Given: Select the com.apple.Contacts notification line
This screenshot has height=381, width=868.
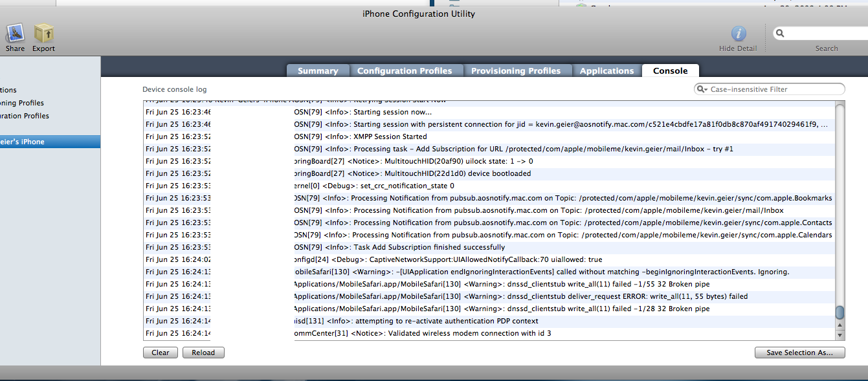Looking at the screenshot, I should 489,223.
